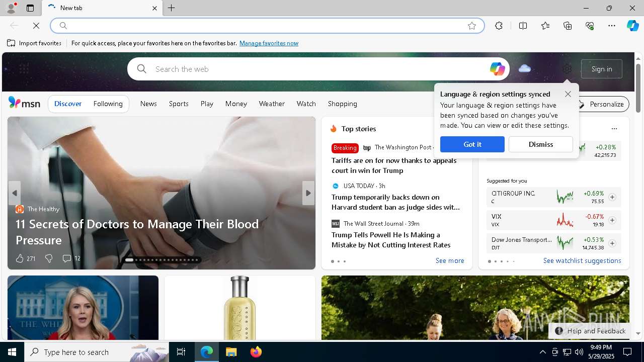Open more options on watchlist card
Image resolution: width=644 pixels, height=362 pixels.
614,129
